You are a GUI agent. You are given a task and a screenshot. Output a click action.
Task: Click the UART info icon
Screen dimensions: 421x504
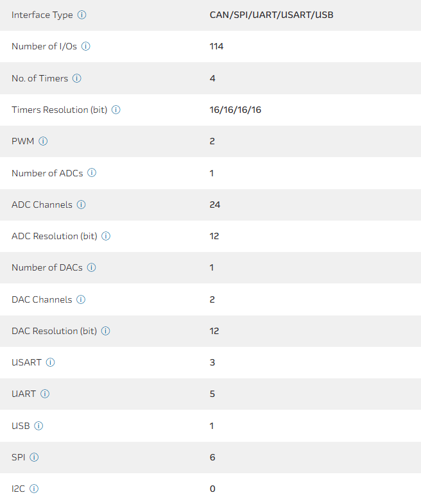(45, 394)
